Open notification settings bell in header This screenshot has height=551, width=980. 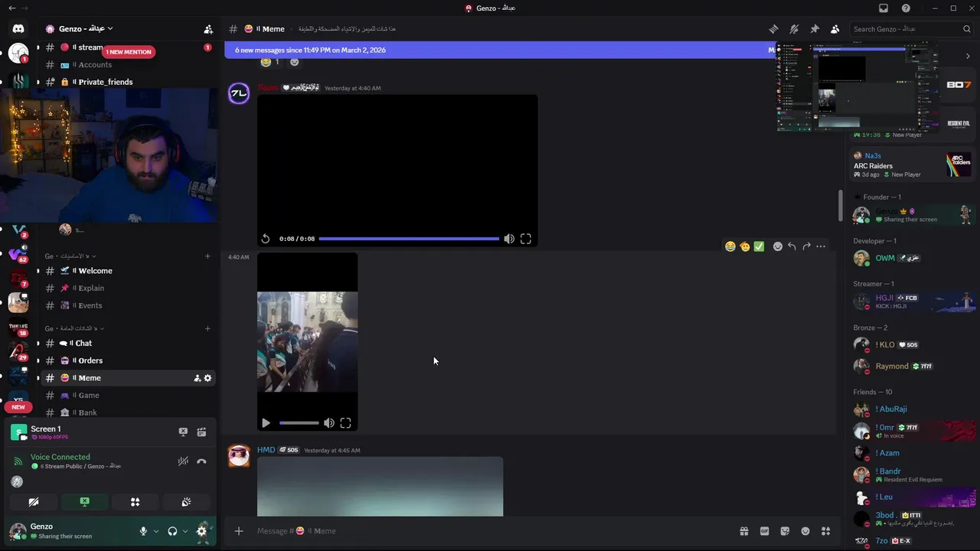click(x=794, y=29)
